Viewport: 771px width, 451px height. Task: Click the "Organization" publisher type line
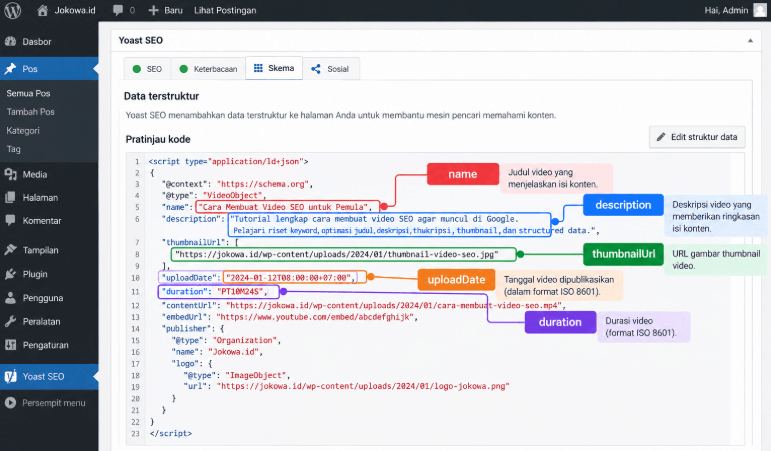click(226, 340)
